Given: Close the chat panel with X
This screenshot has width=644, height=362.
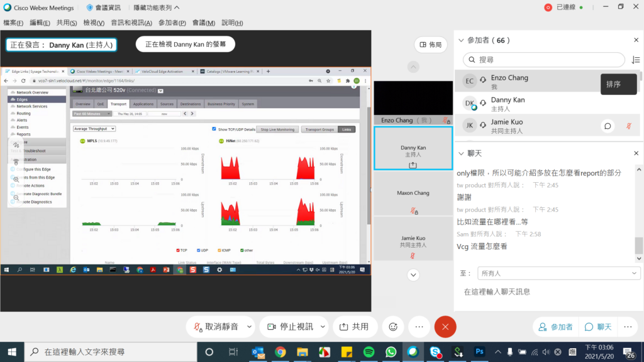Looking at the screenshot, I should [x=636, y=153].
